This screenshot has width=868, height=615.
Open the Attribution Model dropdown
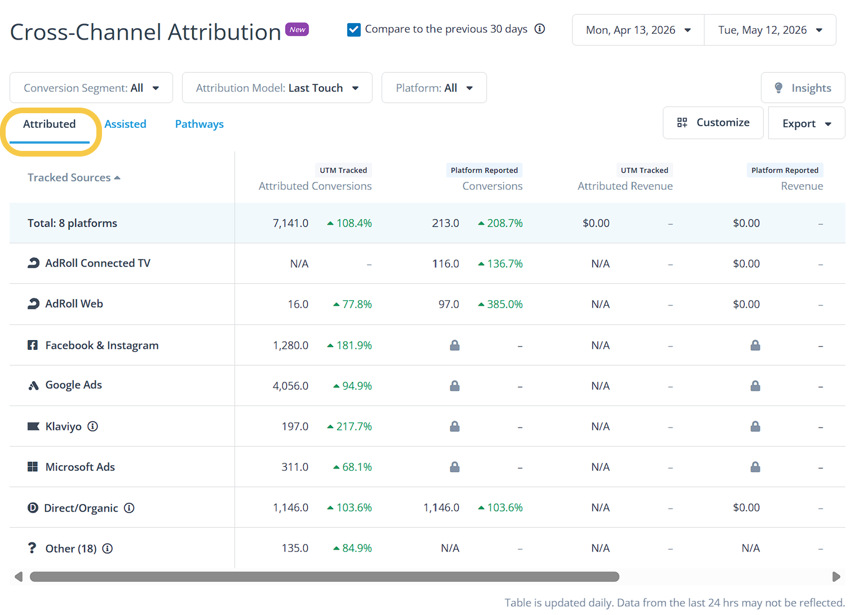(x=277, y=88)
